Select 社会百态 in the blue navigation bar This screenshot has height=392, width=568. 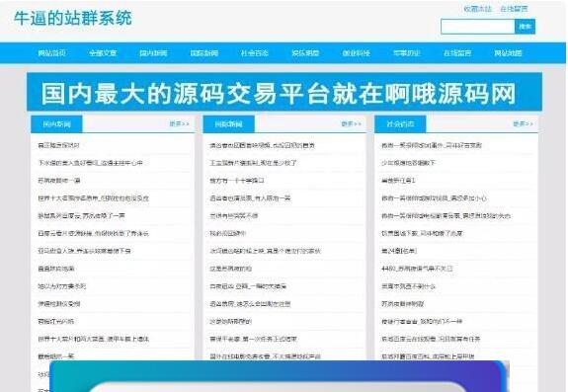[x=255, y=53]
